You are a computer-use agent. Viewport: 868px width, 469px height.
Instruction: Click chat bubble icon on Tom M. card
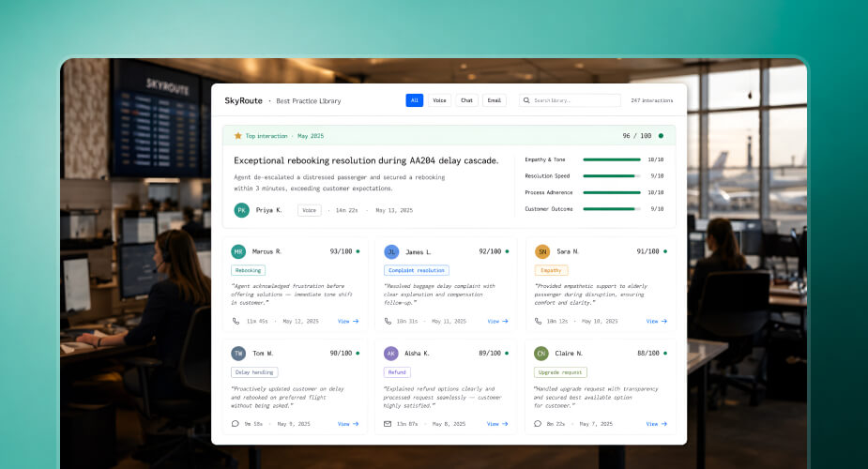tap(236, 424)
